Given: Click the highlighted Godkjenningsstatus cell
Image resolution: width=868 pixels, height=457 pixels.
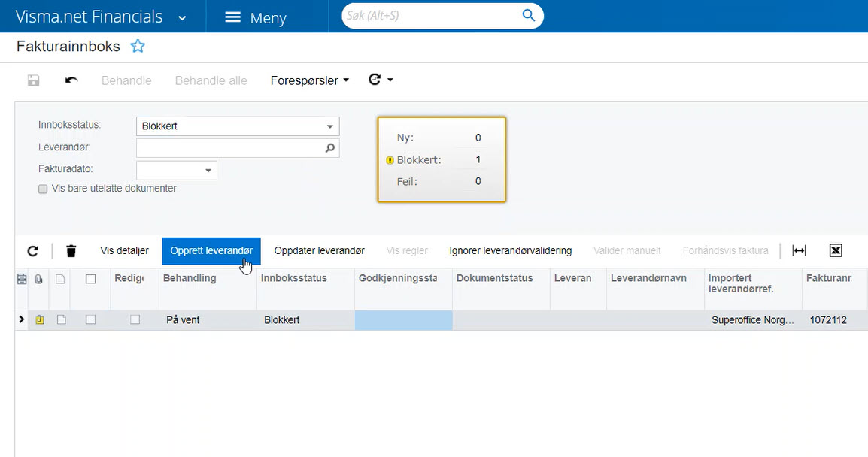Looking at the screenshot, I should pos(404,319).
